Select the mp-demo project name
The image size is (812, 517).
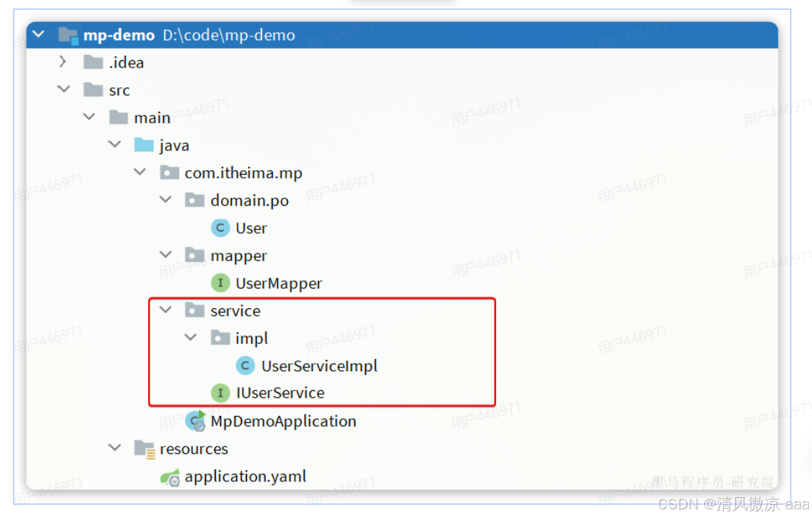(119, 35)
